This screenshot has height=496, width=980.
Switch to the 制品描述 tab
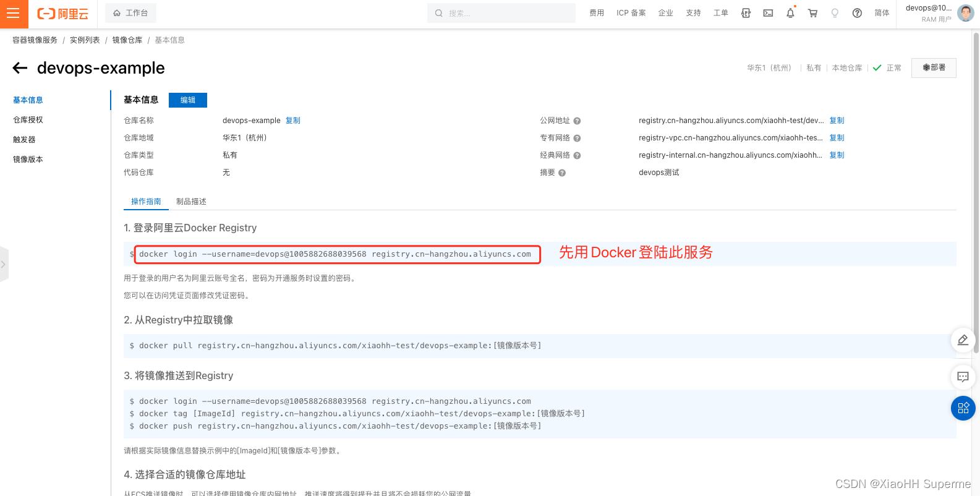click(x=191, y=202)
